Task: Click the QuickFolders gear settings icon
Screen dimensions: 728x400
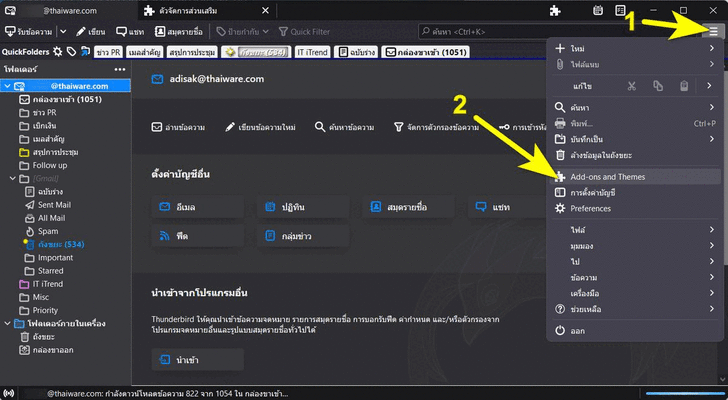Action: 57,52
